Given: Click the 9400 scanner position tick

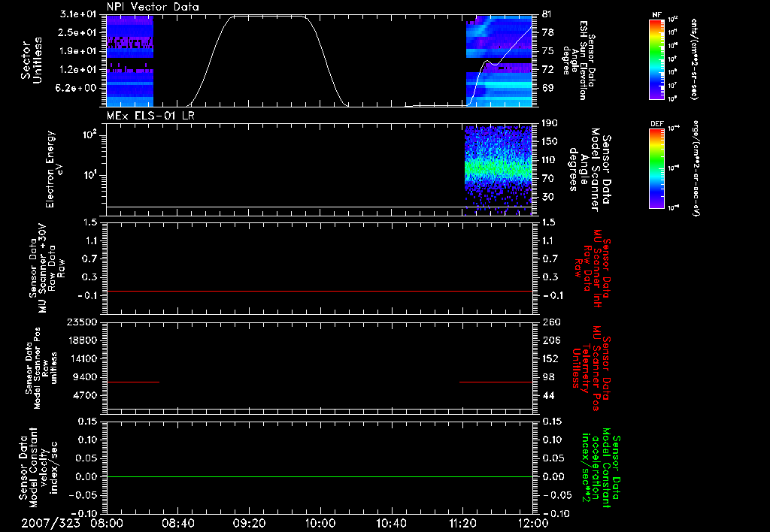Looking at the screenshot, I should 85,377.
